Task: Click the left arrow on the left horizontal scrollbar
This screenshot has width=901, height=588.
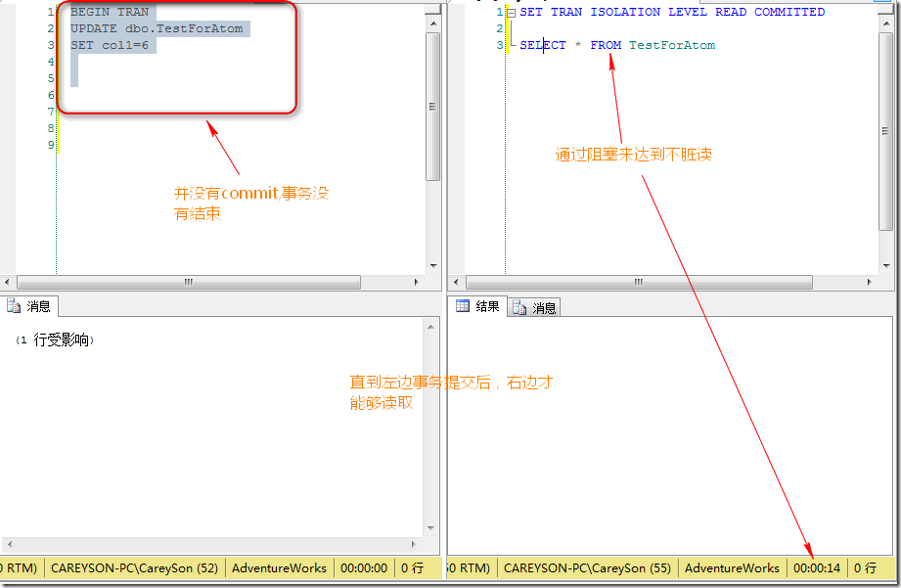Action: pyautogui.click(x=7, y=282)
